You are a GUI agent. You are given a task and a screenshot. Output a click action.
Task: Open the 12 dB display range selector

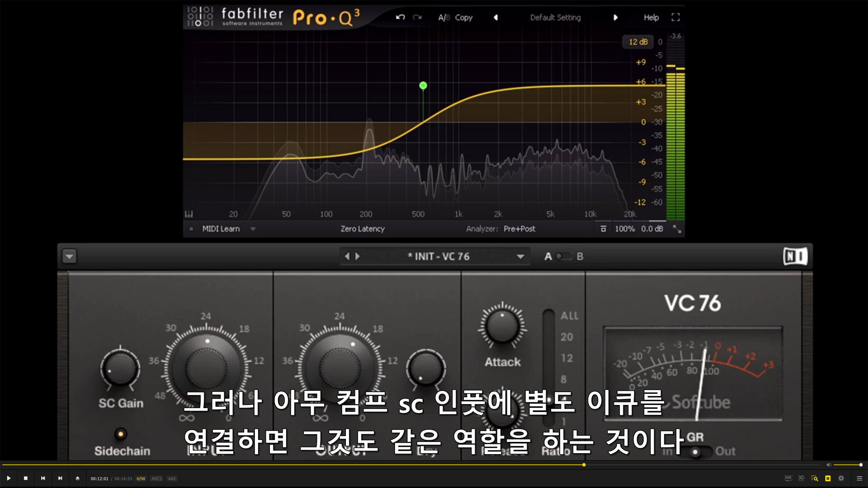638,42
